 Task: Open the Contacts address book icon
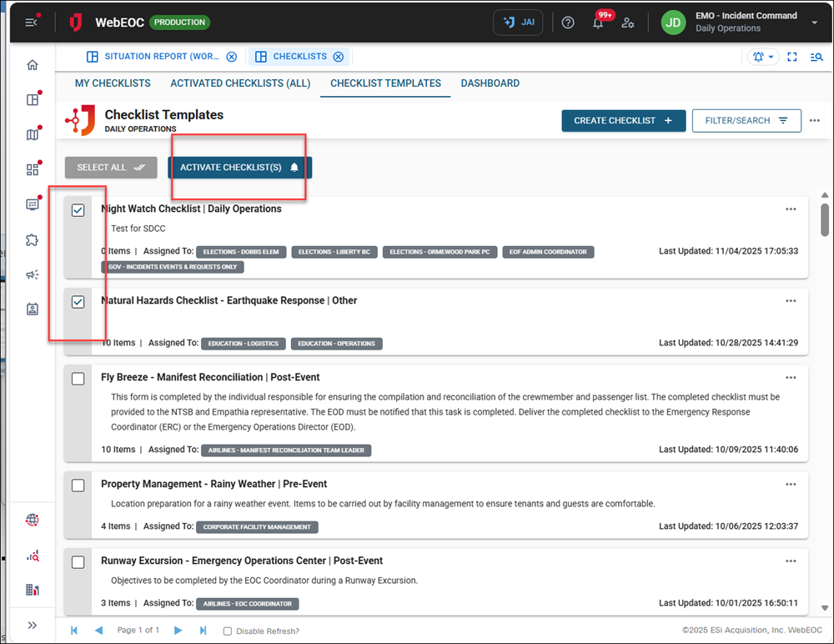point(32,309)
